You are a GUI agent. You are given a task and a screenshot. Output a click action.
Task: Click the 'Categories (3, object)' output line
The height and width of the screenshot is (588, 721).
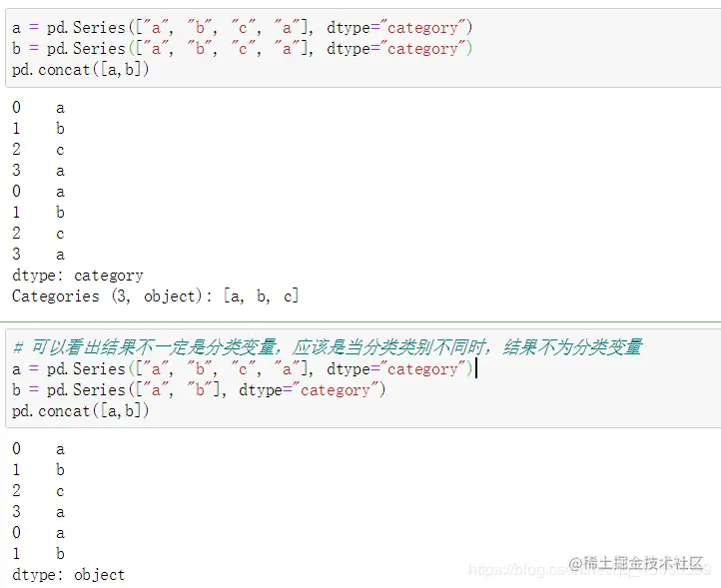[x=156, y=296]
